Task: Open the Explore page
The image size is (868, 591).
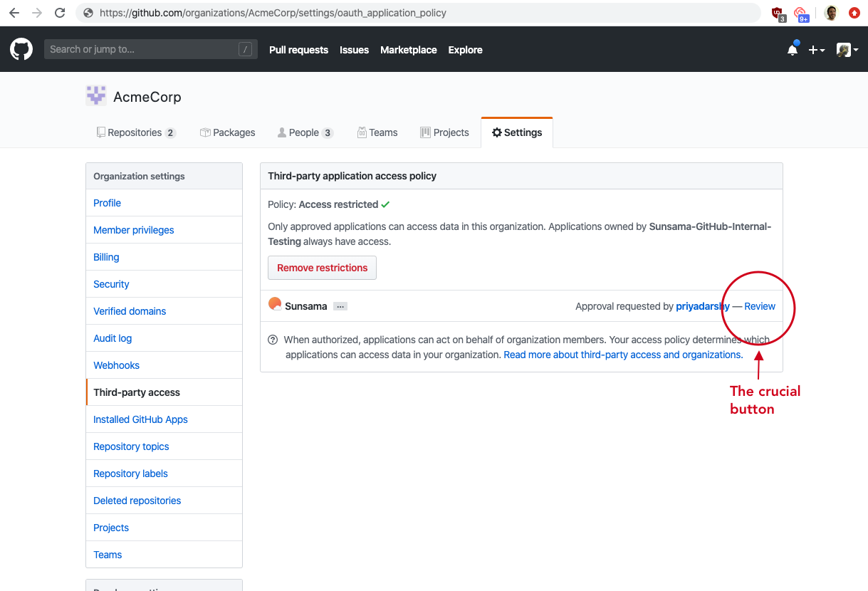Action: tap(465, 50)
